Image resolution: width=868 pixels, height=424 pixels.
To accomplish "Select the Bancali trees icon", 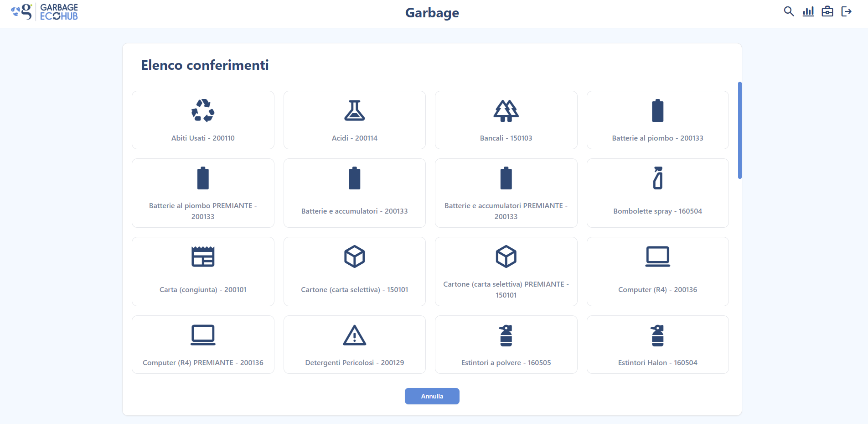I will click(506, 111).
